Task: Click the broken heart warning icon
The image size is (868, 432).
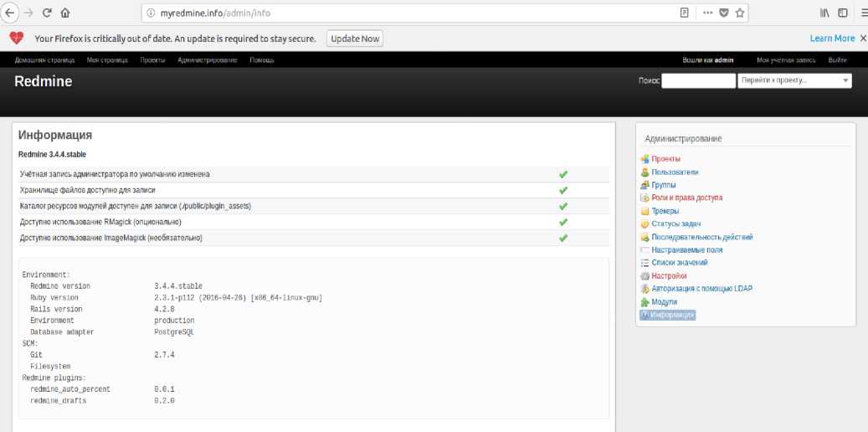Action: click(x=17, y=39)
